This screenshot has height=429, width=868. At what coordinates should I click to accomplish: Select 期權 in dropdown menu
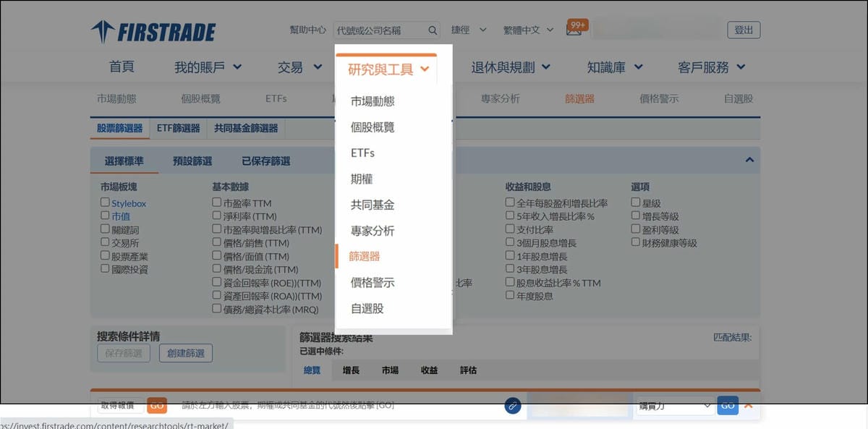(362, 179)
